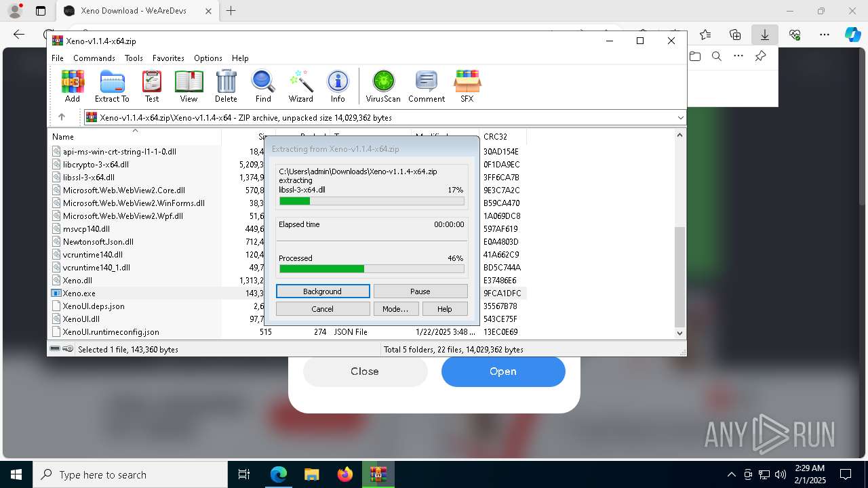Click the View toolbar icon

click(189, 86)
